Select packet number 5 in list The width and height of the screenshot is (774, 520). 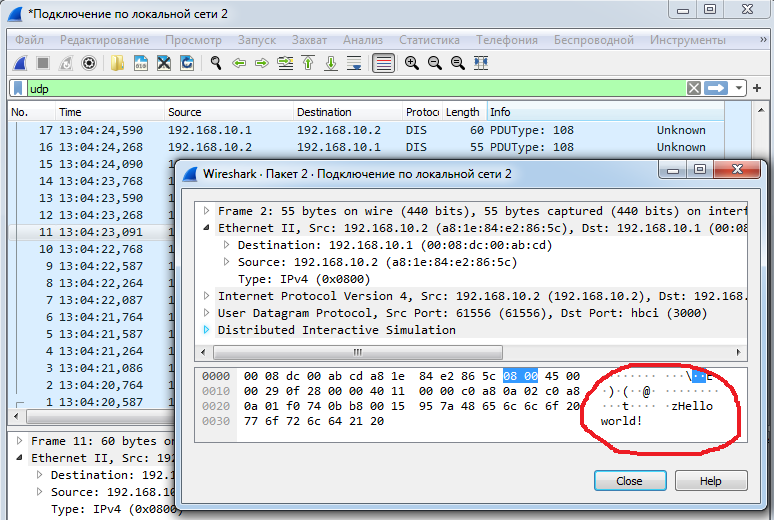91,334
